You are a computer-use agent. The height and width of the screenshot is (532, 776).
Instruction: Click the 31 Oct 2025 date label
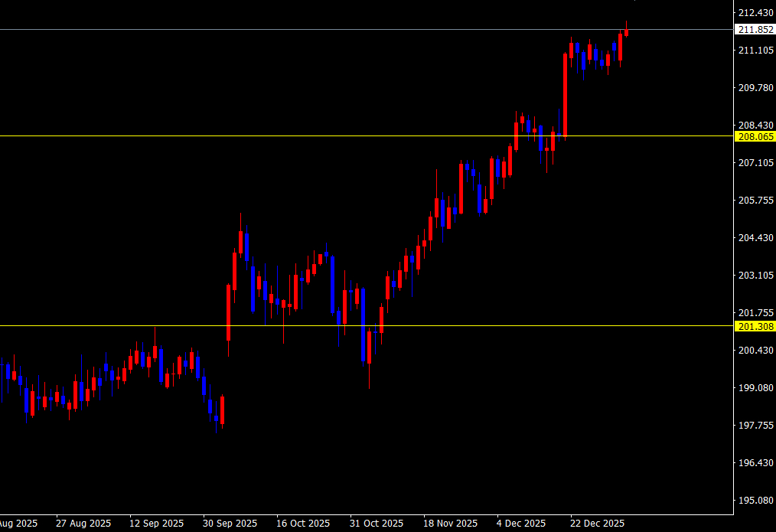tap(377, 523)
